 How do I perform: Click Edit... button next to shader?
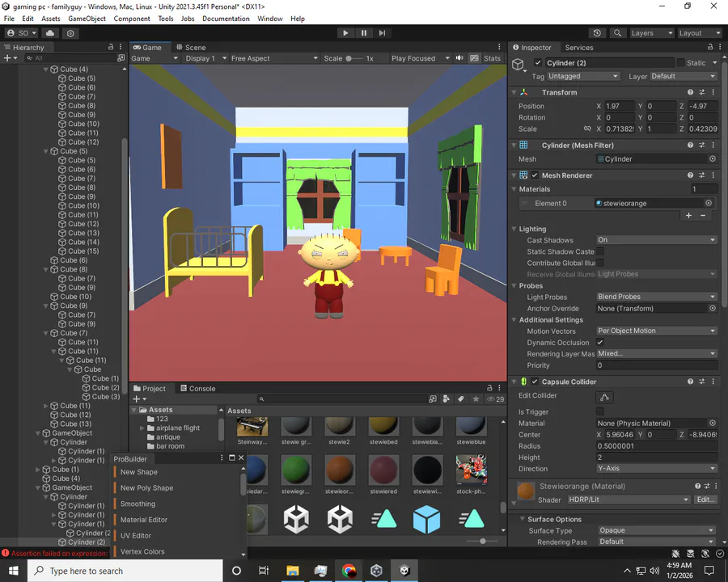point(705,500)
